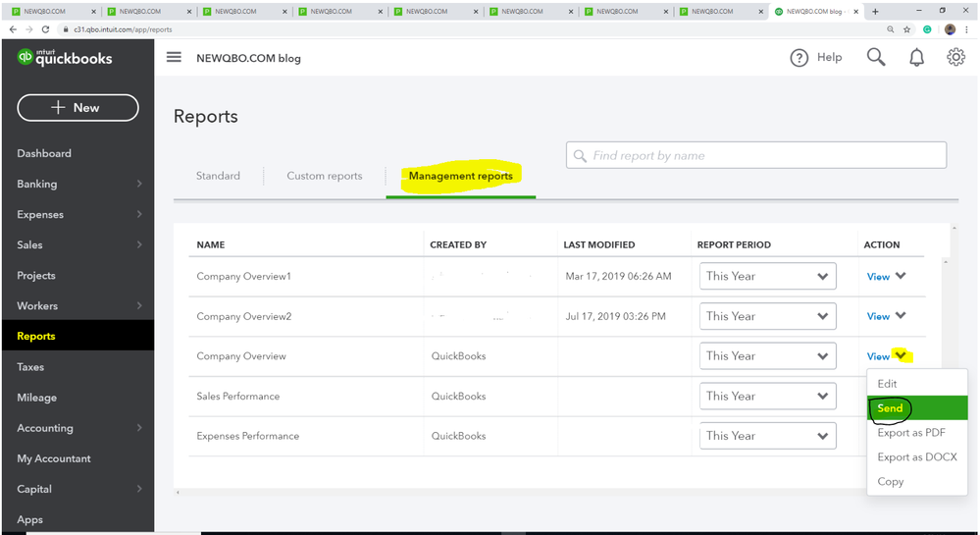Expand Accounting submenu arrow

click(139, 428)
